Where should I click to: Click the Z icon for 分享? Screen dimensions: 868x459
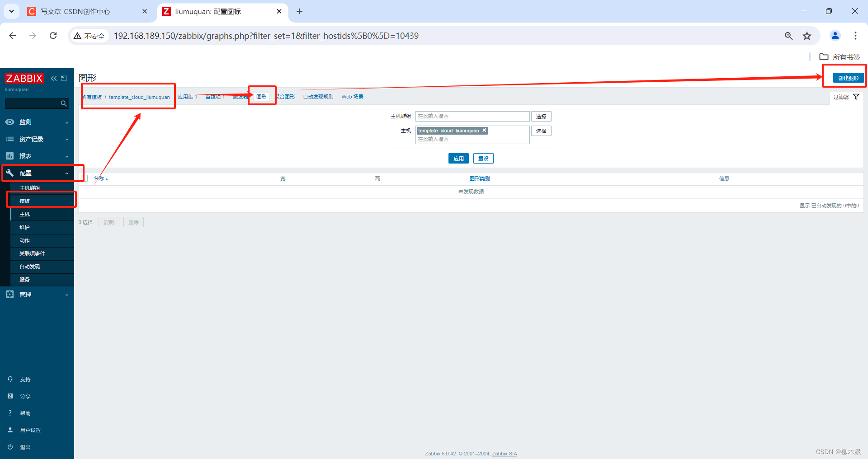[x=10, y=396]
